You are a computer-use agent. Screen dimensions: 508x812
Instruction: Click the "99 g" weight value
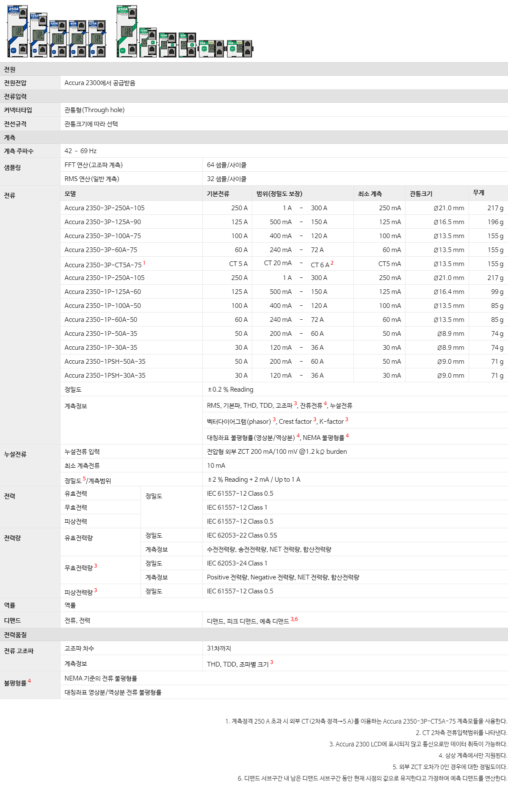click(497, 292)
